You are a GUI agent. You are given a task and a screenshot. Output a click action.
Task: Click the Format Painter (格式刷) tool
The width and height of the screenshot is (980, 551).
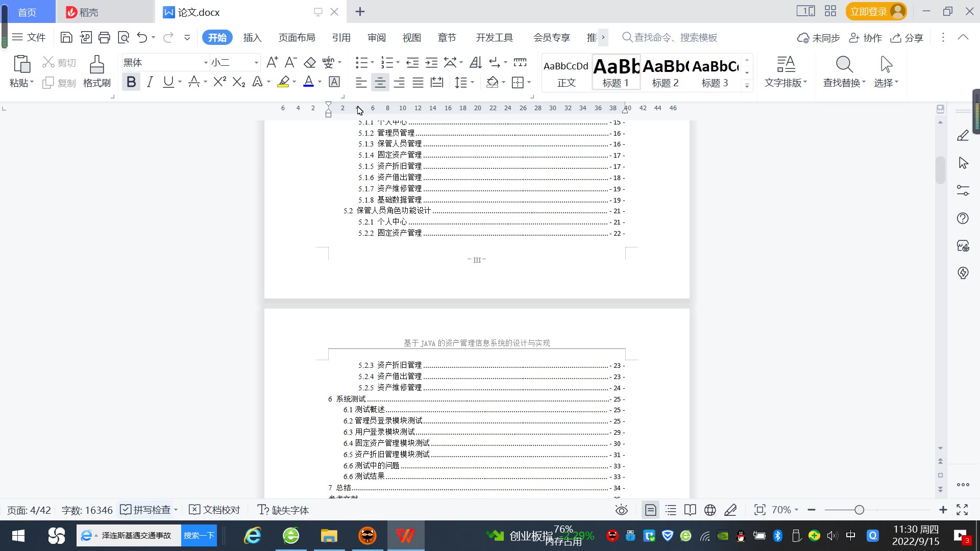click(96, 71)
